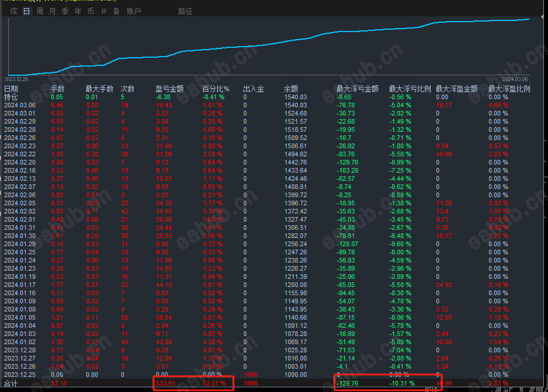Image resolution: width=548 pixels, height=392 pixels.
Task: Switch to the 账户 account tab
Action: tap(134, 11)
